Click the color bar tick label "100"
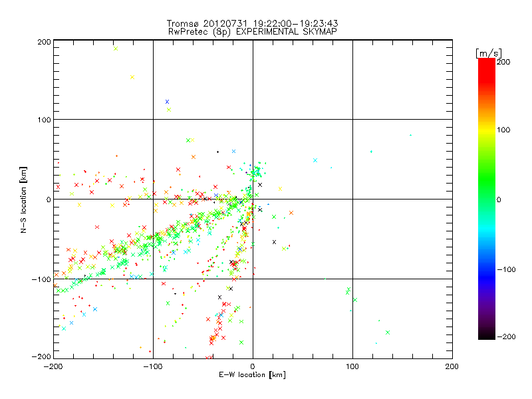 [x=503, y=130]
